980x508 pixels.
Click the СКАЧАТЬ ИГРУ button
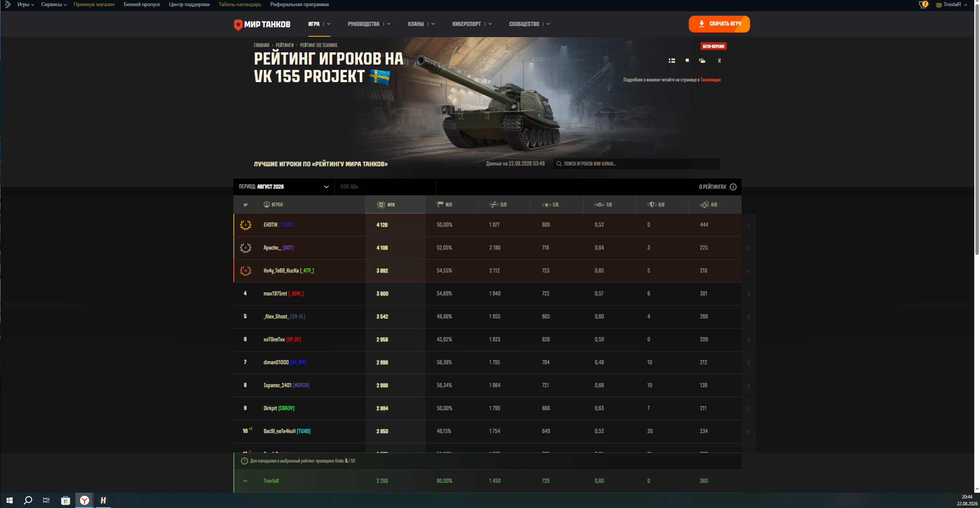click(x=719, y=24)
